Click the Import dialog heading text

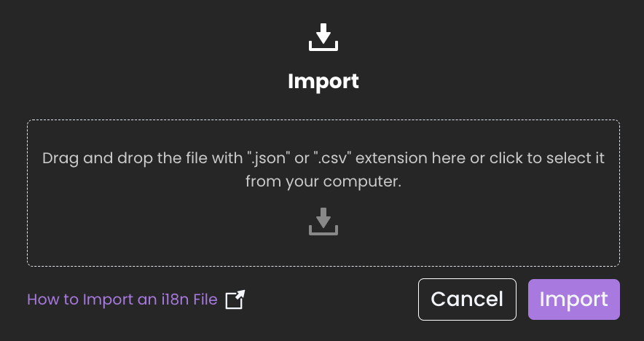(323, 82)
